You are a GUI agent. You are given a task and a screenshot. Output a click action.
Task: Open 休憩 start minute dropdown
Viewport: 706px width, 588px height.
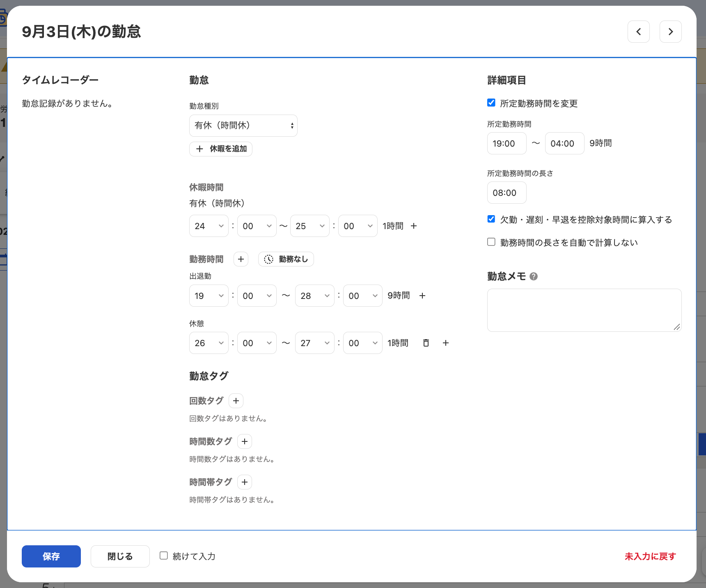coord(257,343)
